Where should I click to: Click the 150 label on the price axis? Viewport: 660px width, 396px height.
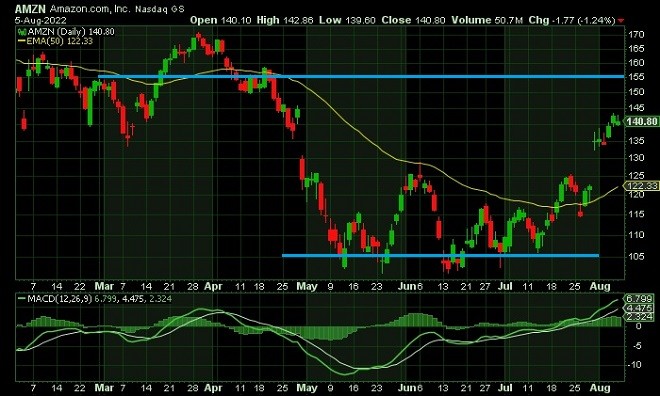coord(636,92)
